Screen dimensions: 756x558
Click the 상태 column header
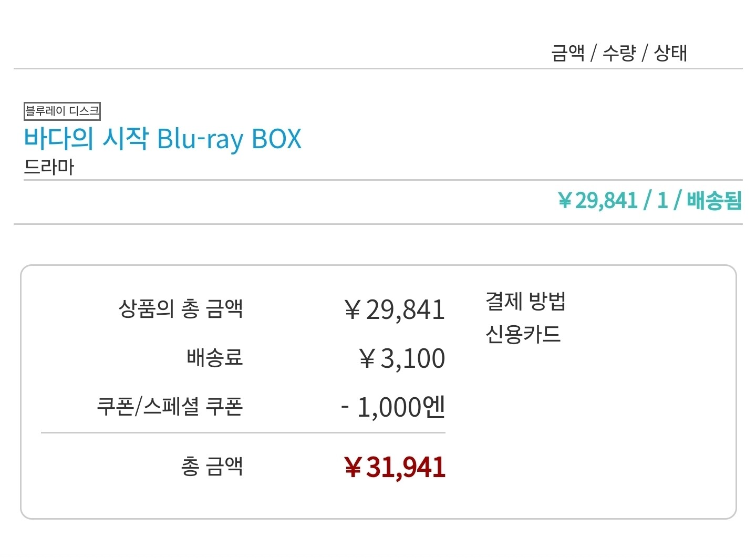click(670, 53)
